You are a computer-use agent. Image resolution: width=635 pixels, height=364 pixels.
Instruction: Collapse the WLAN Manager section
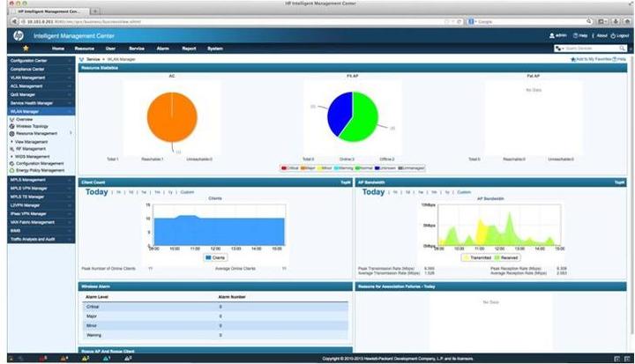pyautogui.click(x=41, y=112)
